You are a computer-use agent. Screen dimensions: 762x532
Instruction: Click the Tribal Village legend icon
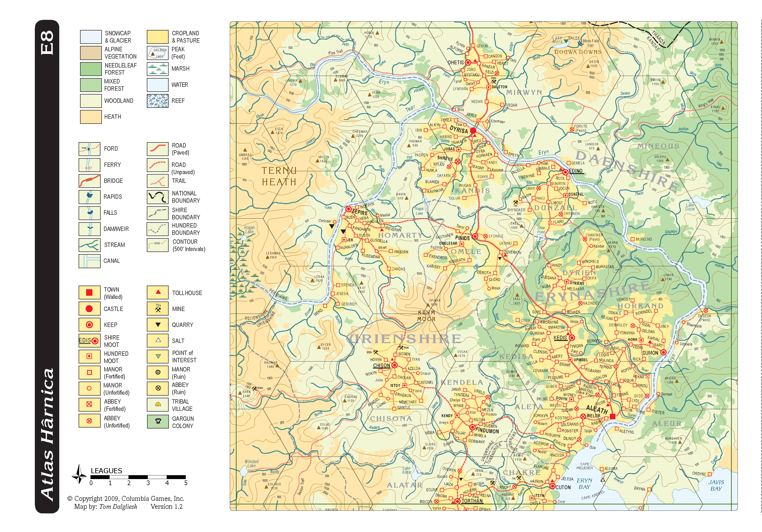pyautogui.click(x=158, y=404)
